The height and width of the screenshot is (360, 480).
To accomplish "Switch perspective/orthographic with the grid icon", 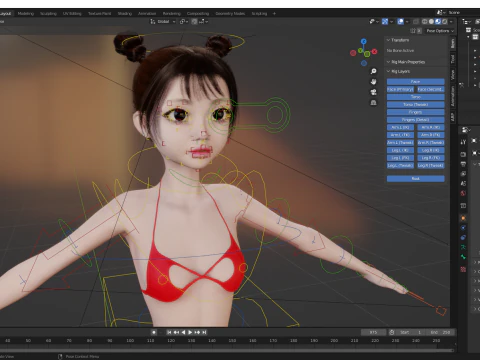I will pyautogui.click(x=373, y=103).
